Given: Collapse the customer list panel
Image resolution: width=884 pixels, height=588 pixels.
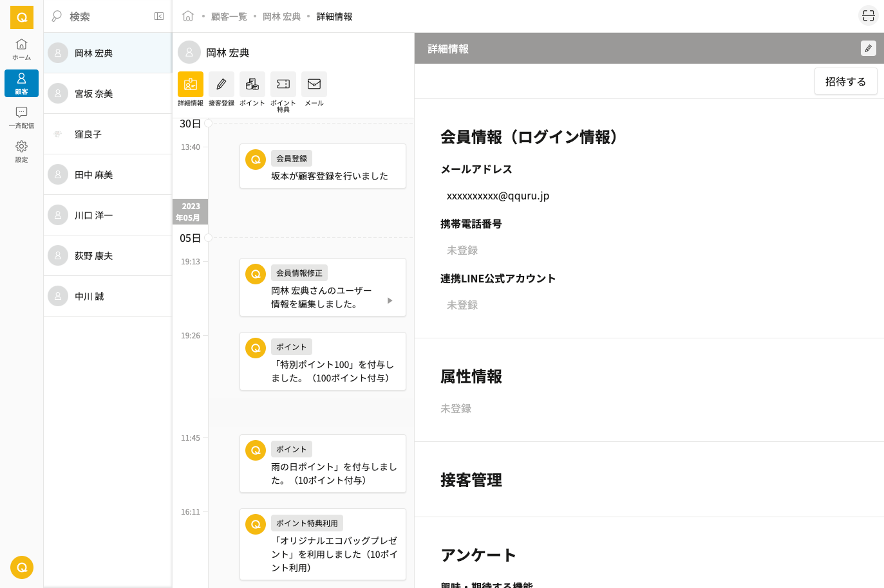Looking at the screenshot, I should point(159,16).
